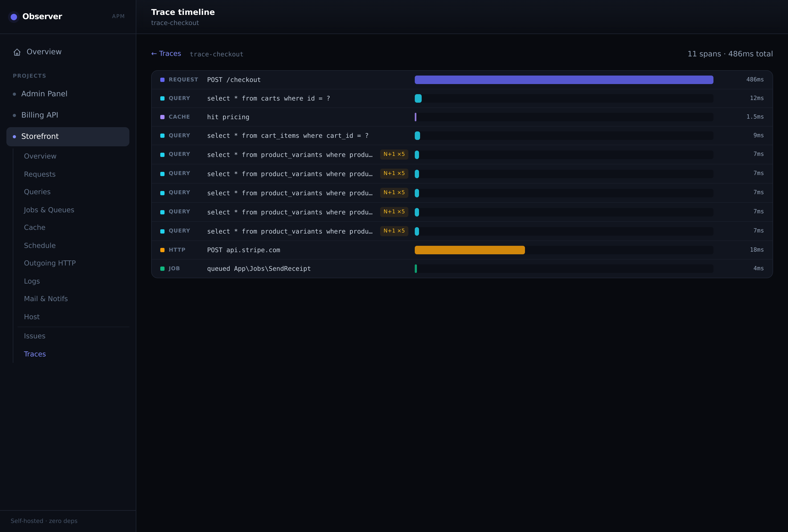Viewport: 788px width, 532px height.
Task: Click the CACHE span color marker
Action: [x=162, y=117]
